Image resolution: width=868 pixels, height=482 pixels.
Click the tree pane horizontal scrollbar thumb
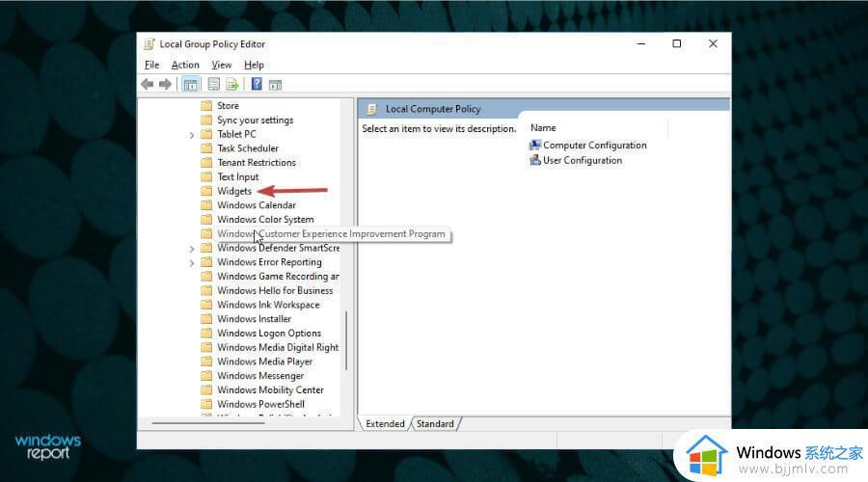pyautogui.click(x=208, y=423)
